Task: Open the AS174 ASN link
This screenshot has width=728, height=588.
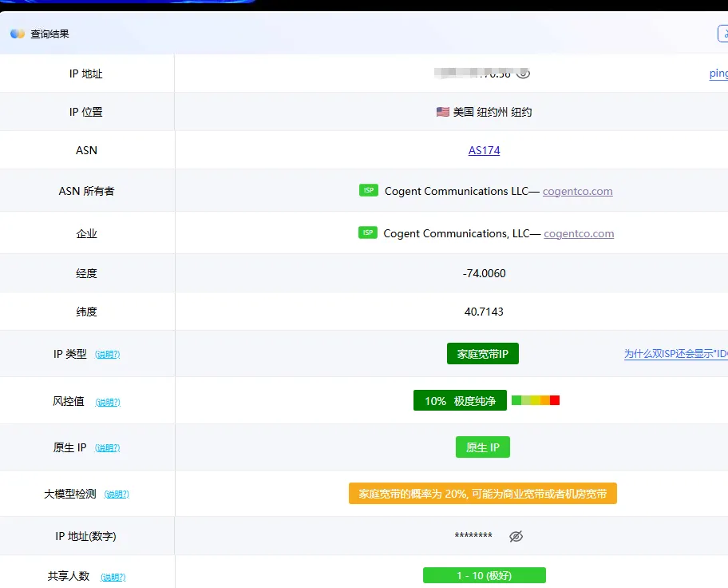Action: click(x=484, y=151)
